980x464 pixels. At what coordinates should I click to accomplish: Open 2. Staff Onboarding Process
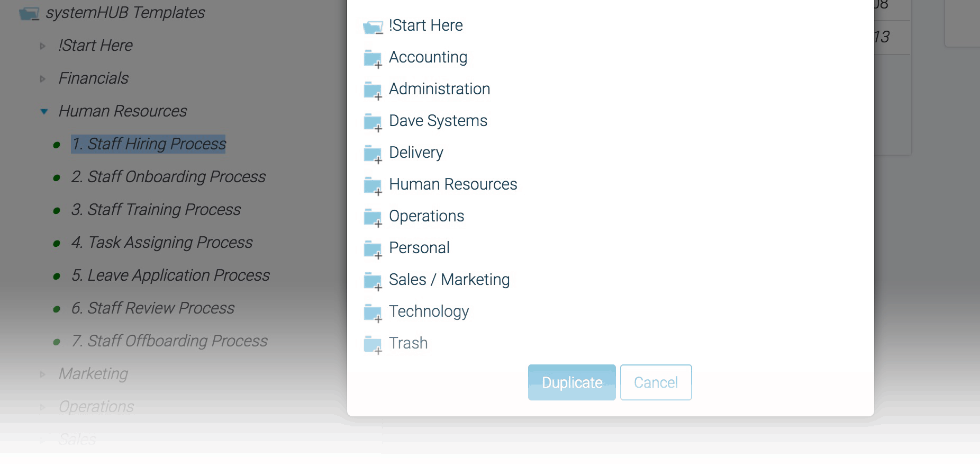[168, 177]
